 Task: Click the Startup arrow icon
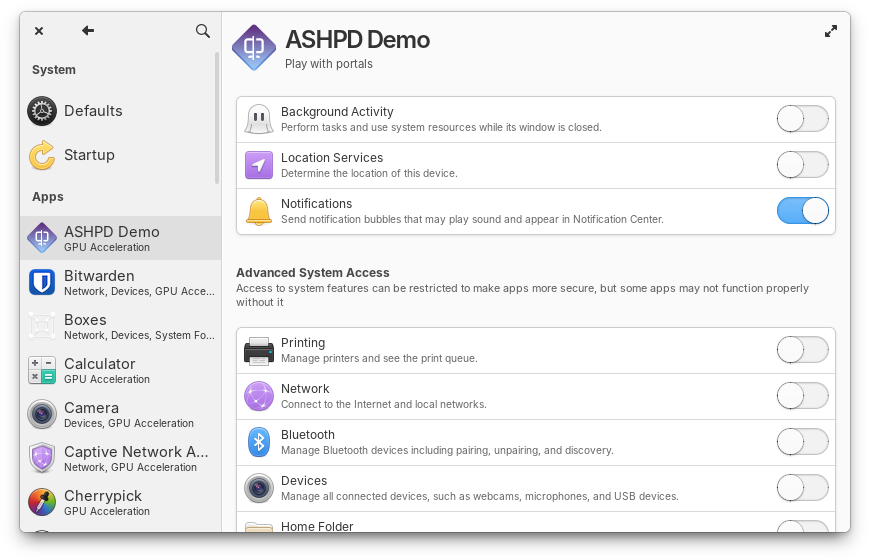[42, 155]
